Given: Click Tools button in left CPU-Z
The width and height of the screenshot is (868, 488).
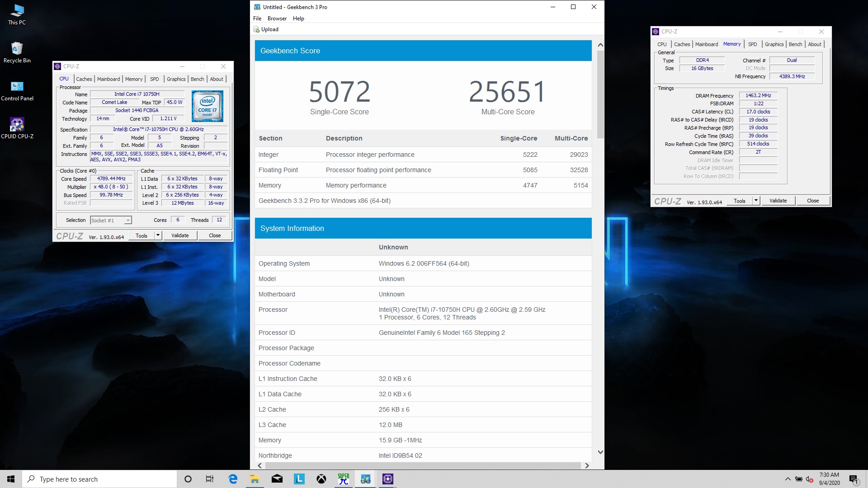Looking at the screenshot, I should coord(142,235).
